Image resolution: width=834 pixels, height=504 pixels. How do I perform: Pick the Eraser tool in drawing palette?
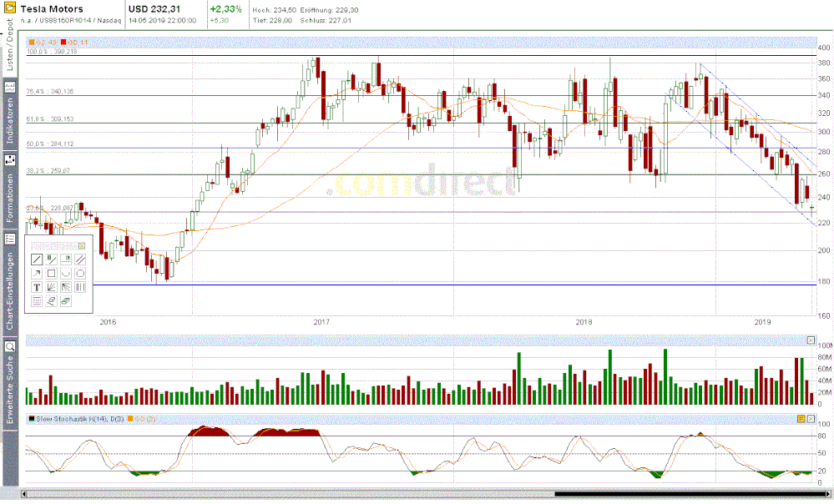click(51, 300)
